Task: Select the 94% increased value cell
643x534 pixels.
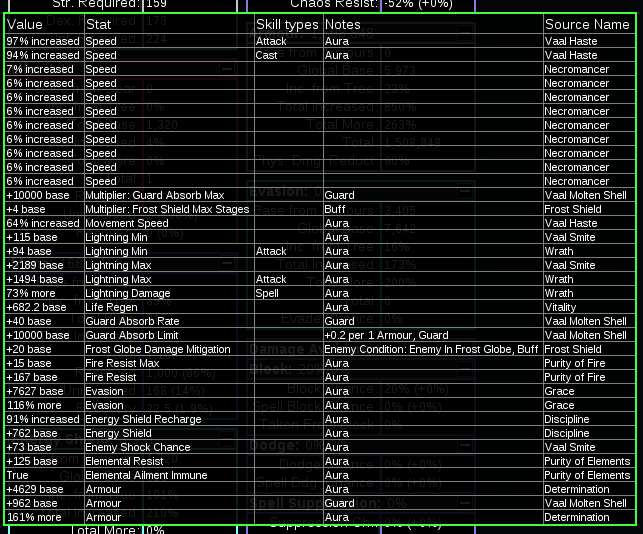Action: click(43, 55)
